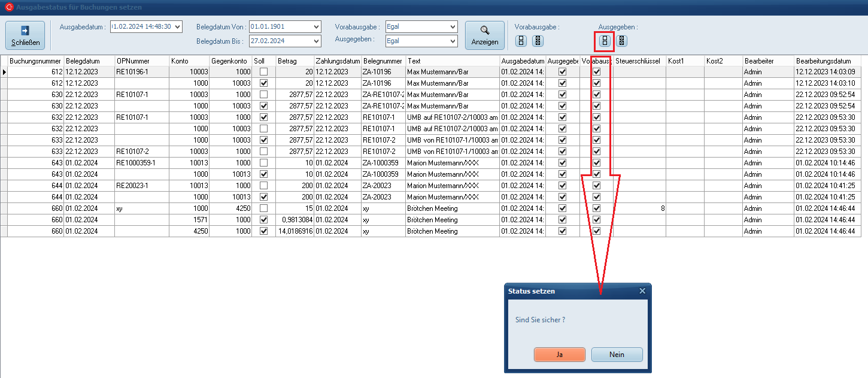The image size is (868, 378).
Task: Click the row indicator arrow of first row
Action: pos(4,72)
